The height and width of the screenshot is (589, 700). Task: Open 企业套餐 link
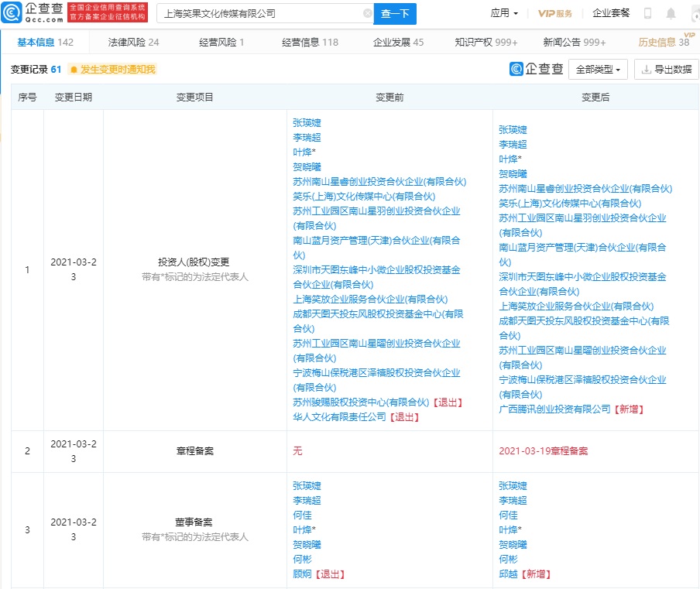click(x=611, y=13)
